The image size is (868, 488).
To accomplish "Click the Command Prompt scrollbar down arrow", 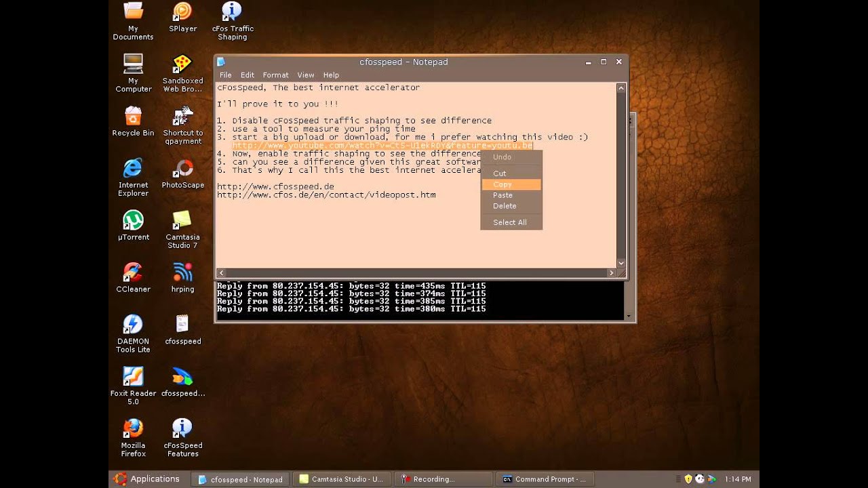I will coord(629,316).
